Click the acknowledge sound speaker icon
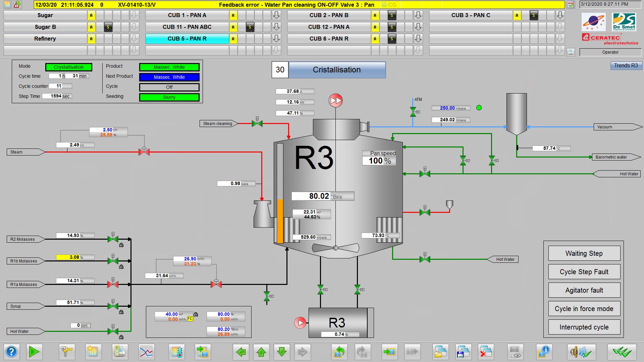This screenshot has height=362, width=644. click(581, 352)
